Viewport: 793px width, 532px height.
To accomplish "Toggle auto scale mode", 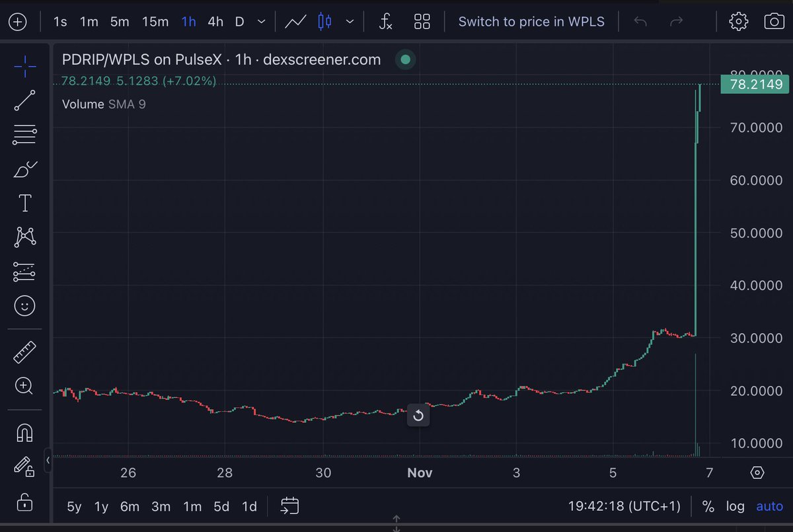I will [769, 507].
